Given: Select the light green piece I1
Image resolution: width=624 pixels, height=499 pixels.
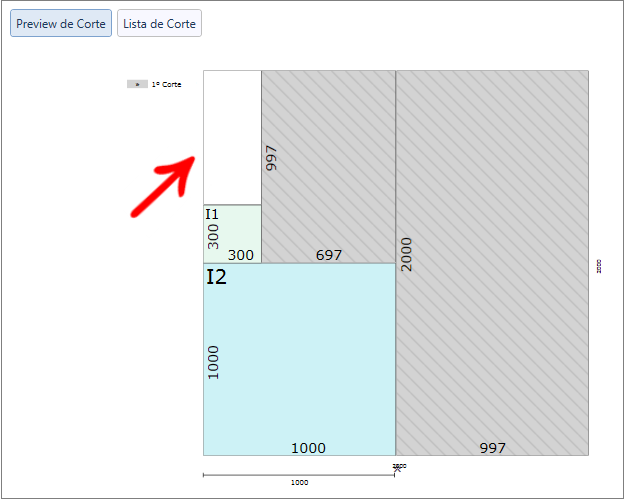Looking at the screenshot, I should click(232, 234).
